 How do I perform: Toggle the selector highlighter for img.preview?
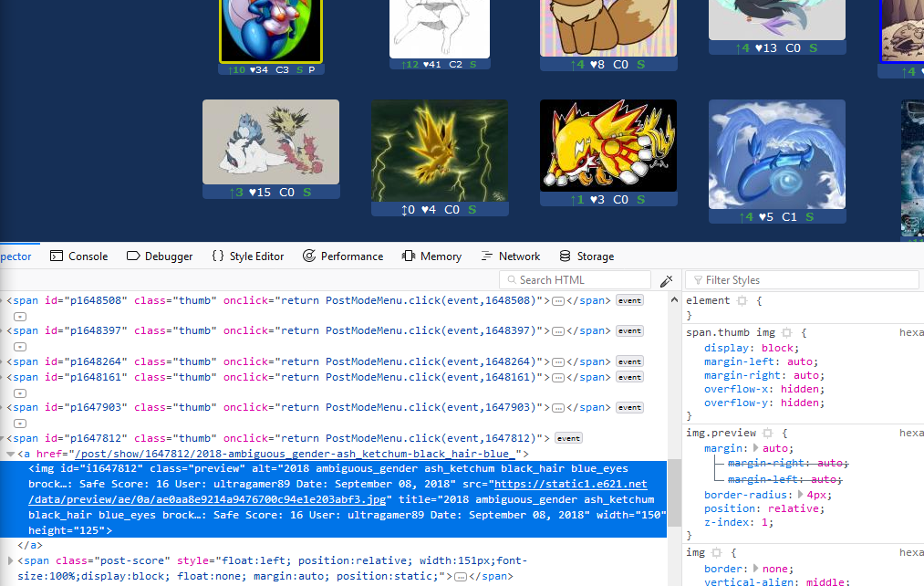point(767,433)
